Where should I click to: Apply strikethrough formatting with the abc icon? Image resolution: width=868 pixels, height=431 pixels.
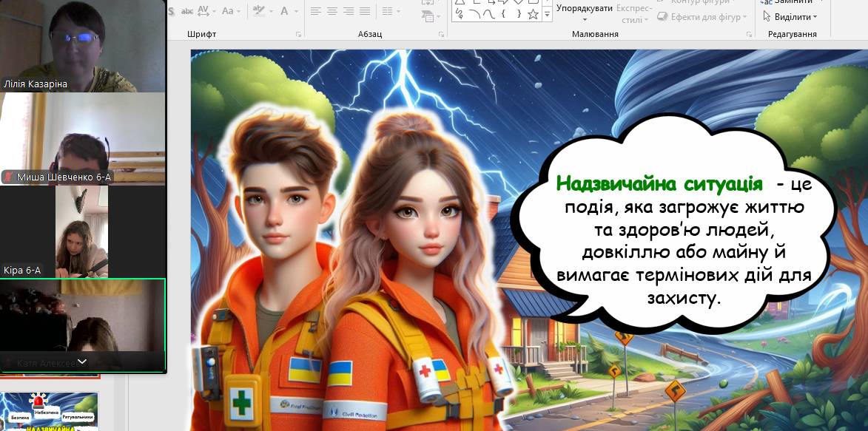click(x=188, y=10)
